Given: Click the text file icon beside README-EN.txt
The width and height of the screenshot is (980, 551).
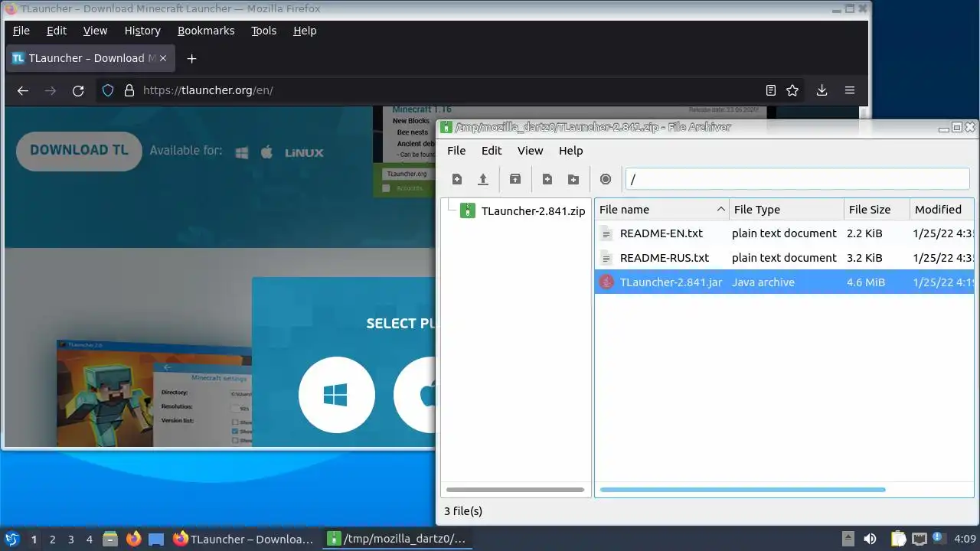Looking at the screenshot, I should tap(606, 233).
